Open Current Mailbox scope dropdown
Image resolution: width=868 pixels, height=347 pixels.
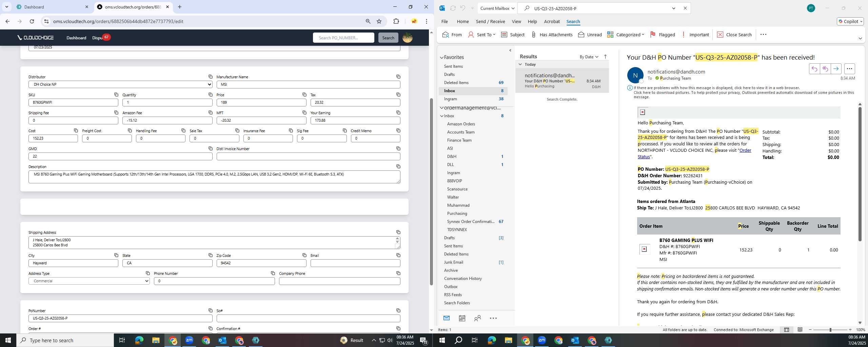pos(497,8)
